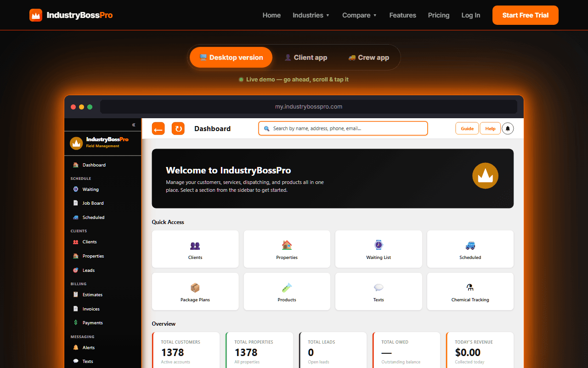Click the Properties quick access card
The height and width of the screenshot is (368, 588).
coord(287,249)
